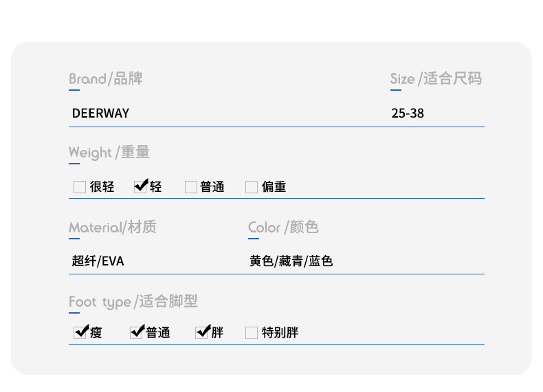Click the 偏重 label text
543x392 pixels.
274,187
